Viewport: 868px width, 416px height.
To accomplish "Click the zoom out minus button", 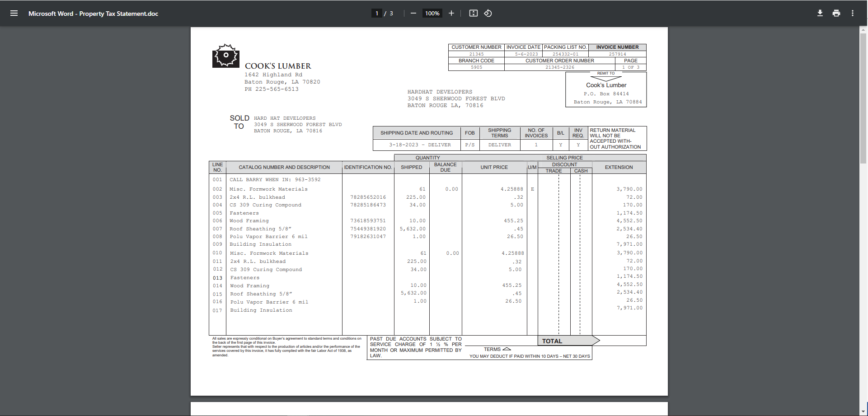I will coord(413,13).
